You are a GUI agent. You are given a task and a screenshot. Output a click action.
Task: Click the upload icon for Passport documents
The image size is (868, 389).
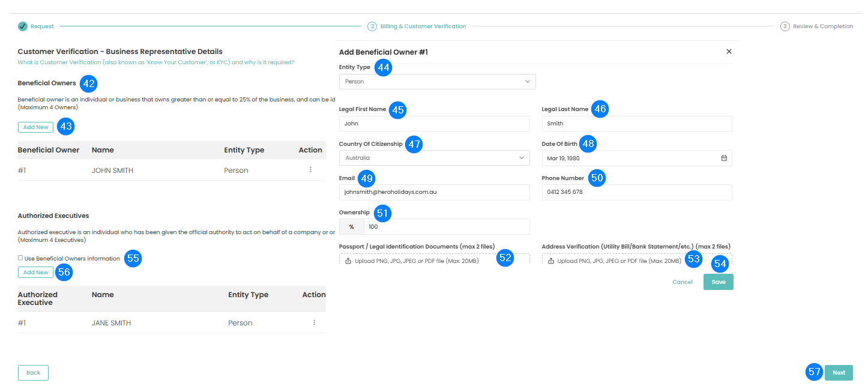[348, 261]
